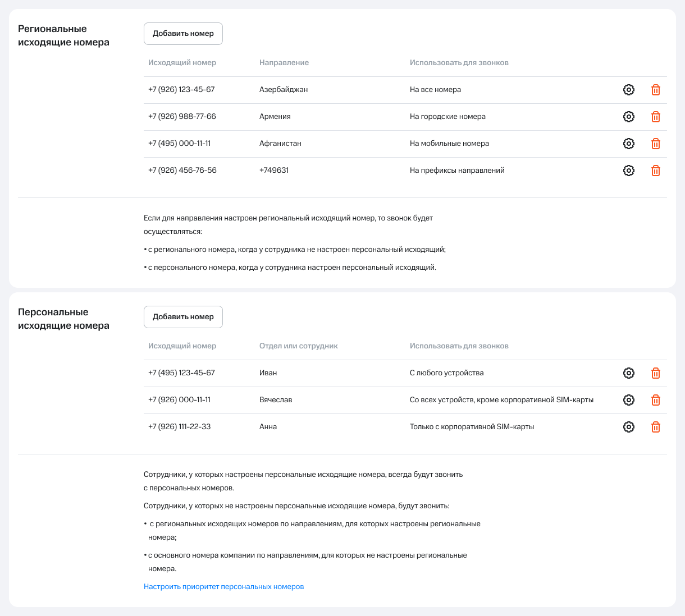This screenshot has height=616, width=685.
Task: Click Добавить номер in regional numbers section
Action: click(183, 34)
